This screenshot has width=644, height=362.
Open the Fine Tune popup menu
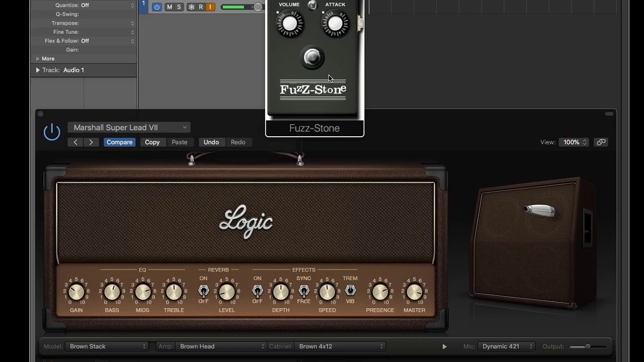(x=108, y=32)
